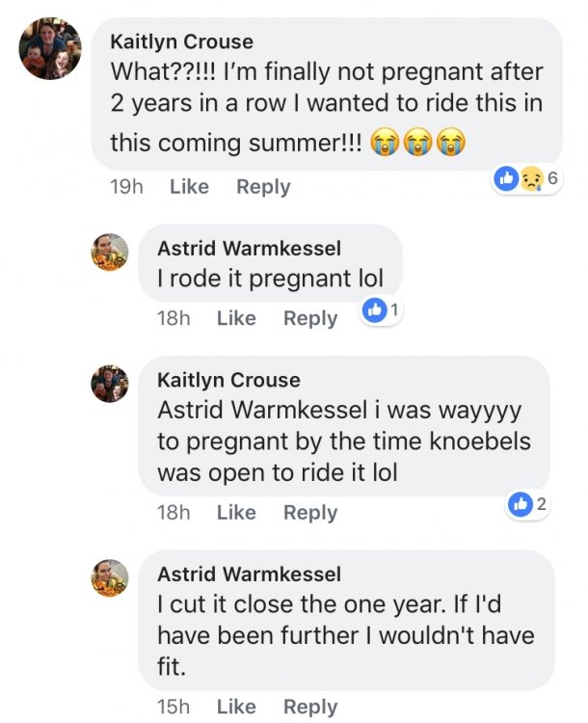Open Astrid Warmkessel's avatar on first reply
This screenshot has height=723, width=588.
point(110,252)
